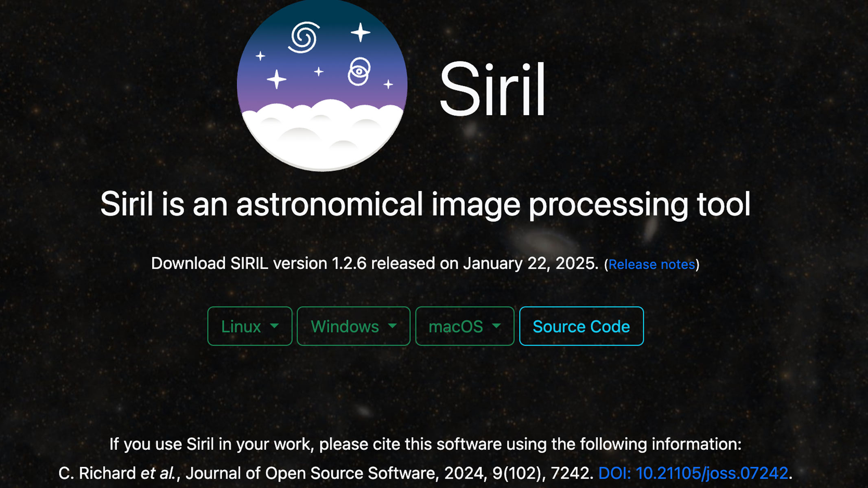Click the eye symbol inside the logo
This screenshot has height=488, width=868.
tap(360, 72)
